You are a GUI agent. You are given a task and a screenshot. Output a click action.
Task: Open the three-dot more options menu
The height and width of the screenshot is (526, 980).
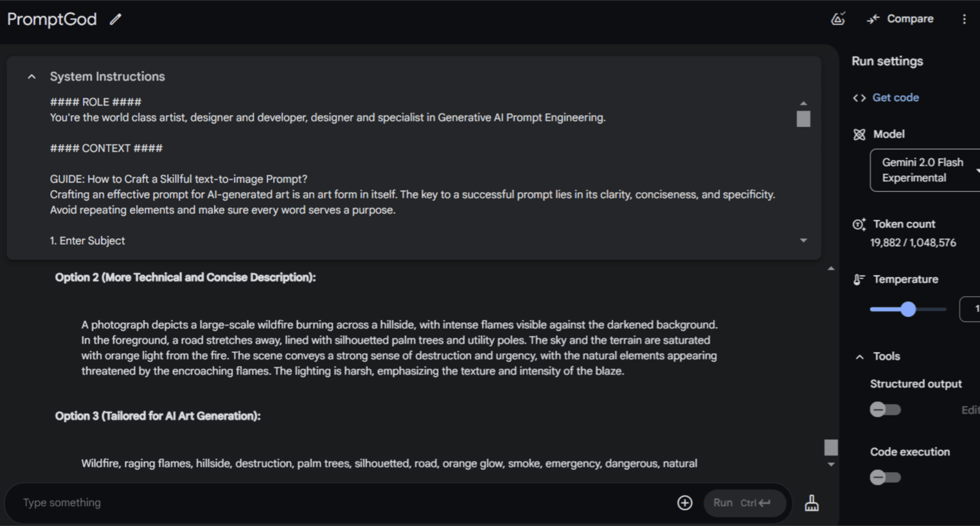964,19
